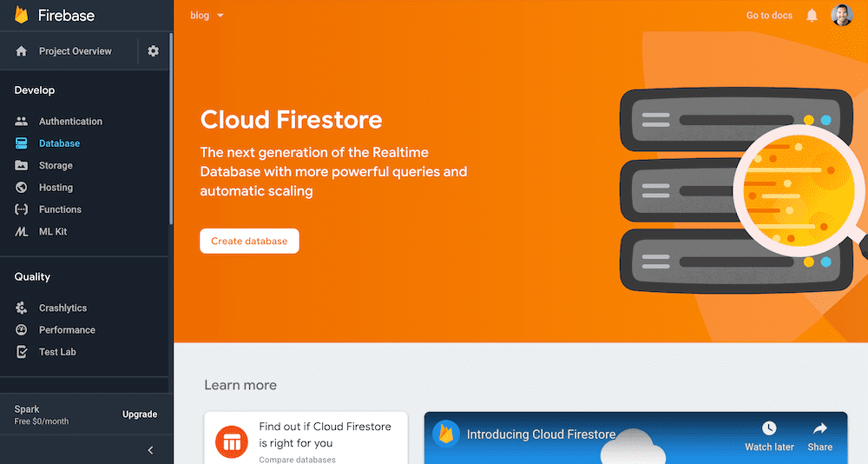
Task: Open the Project Overview home icon
Action: tap(21, 51)
